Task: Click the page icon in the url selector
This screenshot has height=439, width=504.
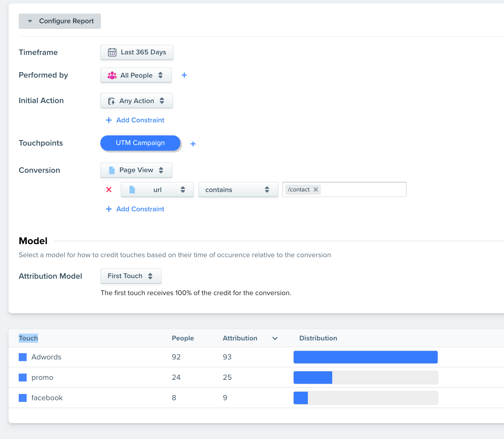Action: click(x=132, y=189)
